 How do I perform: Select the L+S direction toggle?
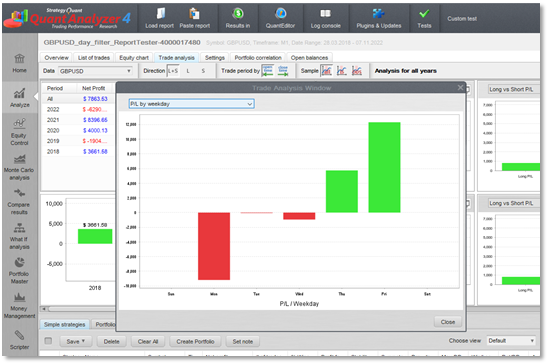[x=173, y=71]
